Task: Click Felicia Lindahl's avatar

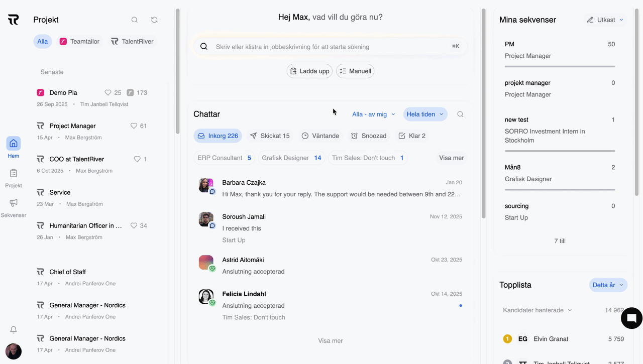Action: (206, 297)
